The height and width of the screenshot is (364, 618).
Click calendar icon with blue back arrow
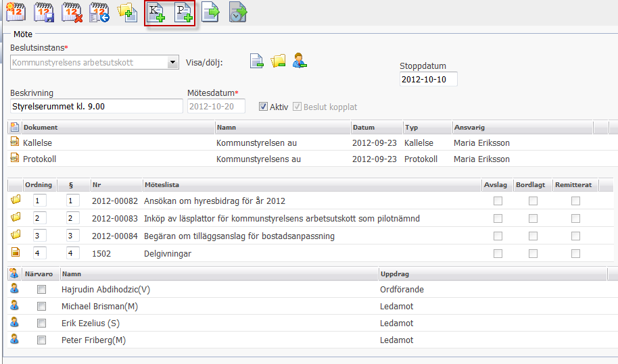(99, 12)
